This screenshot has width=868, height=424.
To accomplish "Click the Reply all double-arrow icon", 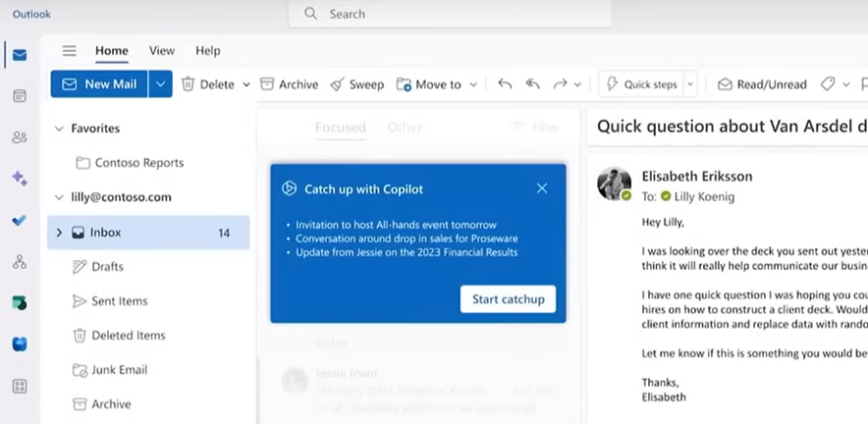I will tap(532, 84).
